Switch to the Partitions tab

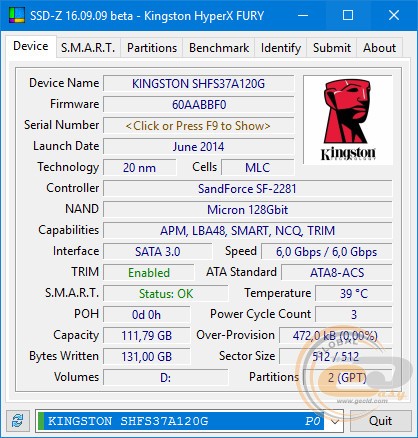152,48
